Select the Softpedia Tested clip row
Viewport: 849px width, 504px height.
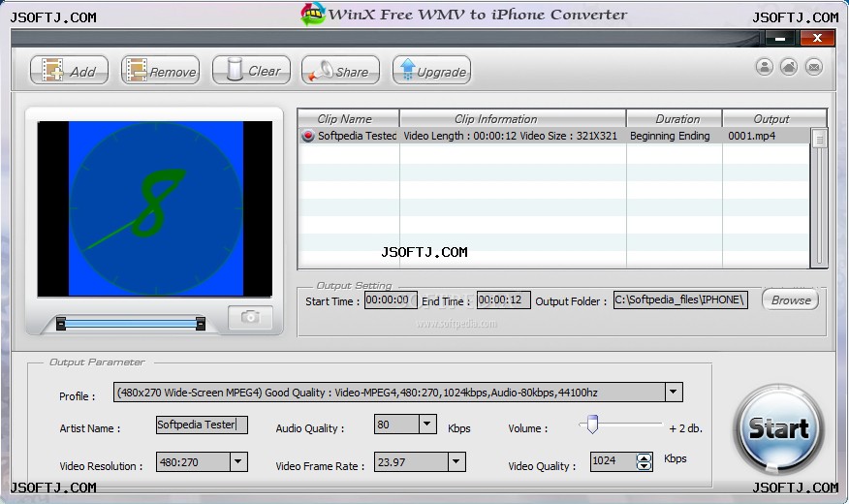click(x=554, y=136)
